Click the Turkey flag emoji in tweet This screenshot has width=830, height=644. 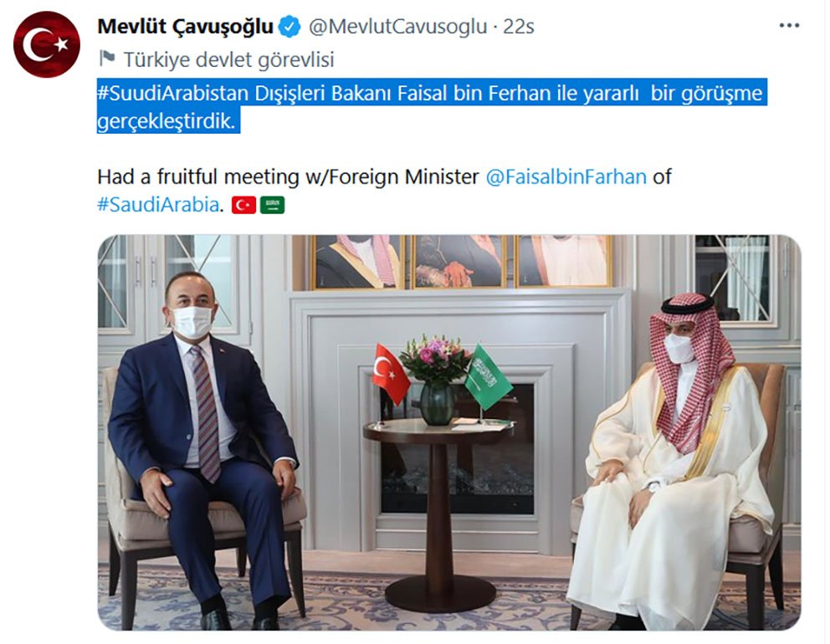[x=243, y=205]
